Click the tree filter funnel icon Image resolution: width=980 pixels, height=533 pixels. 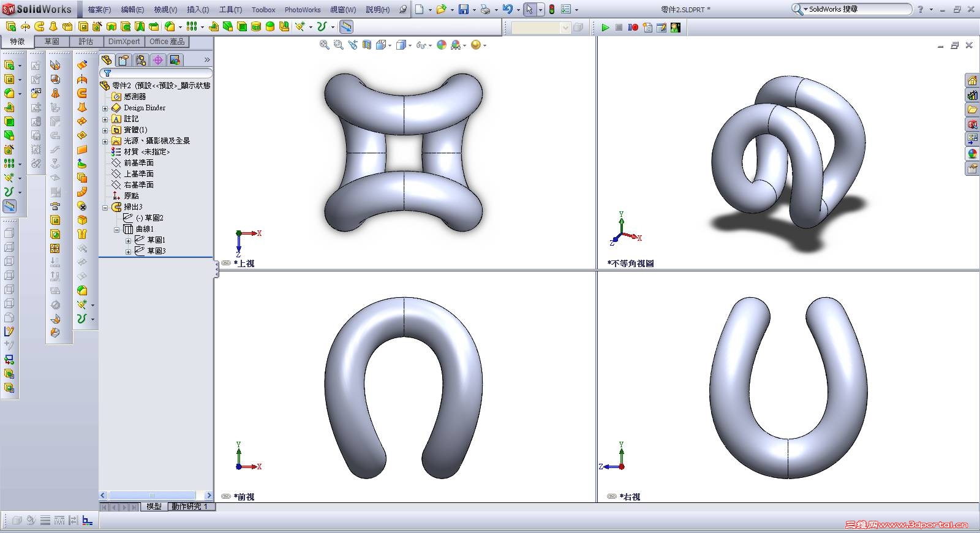107,74
